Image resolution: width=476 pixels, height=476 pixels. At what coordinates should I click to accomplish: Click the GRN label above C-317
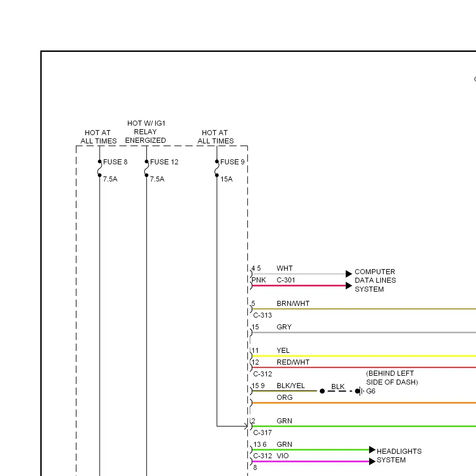(284, 421)
